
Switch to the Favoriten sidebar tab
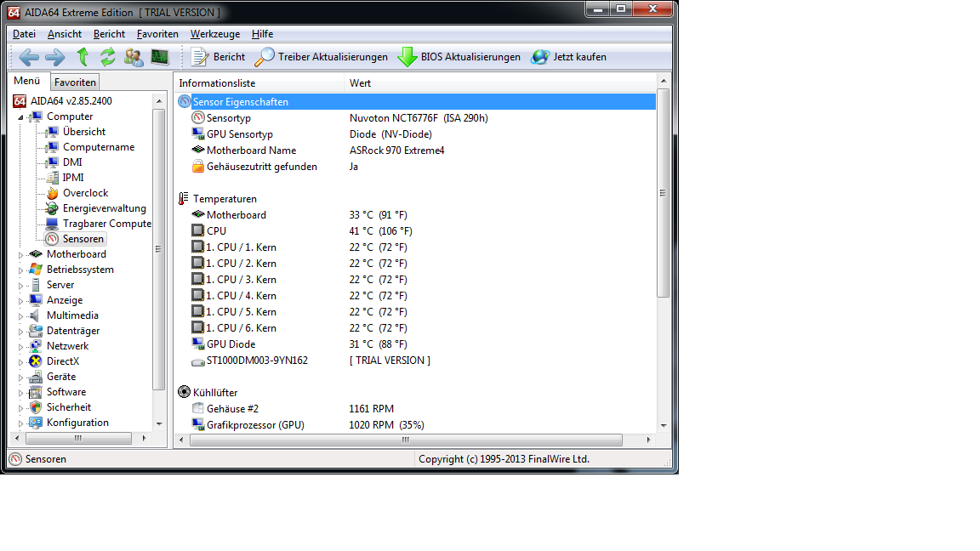(x=75, y=82)
